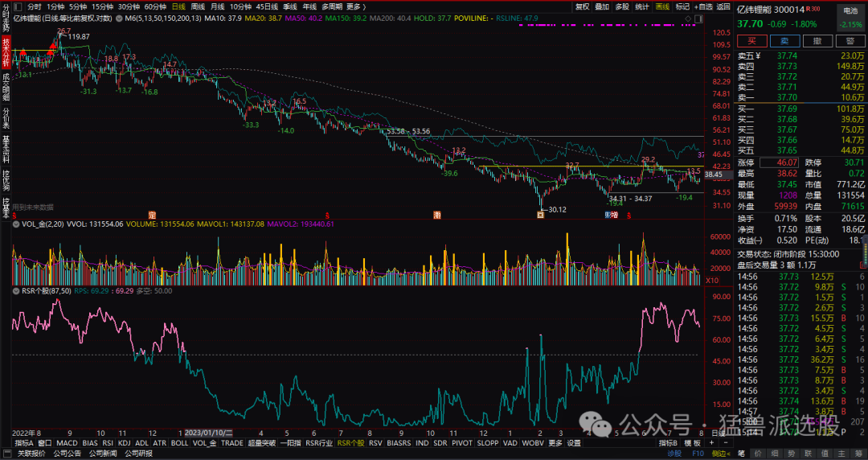Open 指标A indicator group menu
The image size is (868, 460).
tap(25, 443)
